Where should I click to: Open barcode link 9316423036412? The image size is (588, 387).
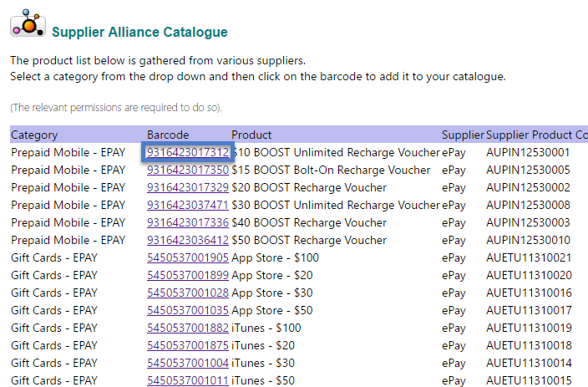(x=188, y=240)
